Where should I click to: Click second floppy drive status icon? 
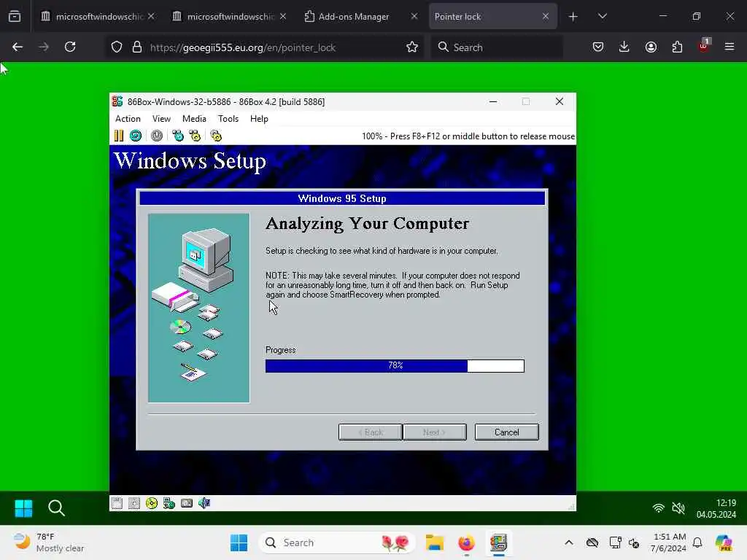[134, 503]
